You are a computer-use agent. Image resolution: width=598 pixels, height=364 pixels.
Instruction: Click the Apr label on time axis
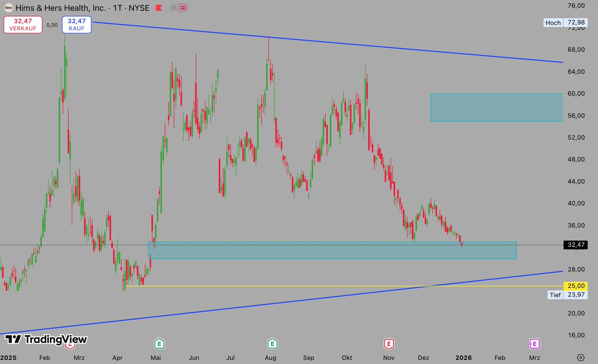[118, 358]
